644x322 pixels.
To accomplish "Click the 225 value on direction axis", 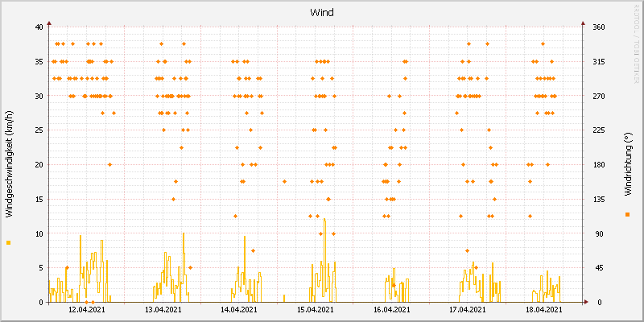I will [598, 130].
